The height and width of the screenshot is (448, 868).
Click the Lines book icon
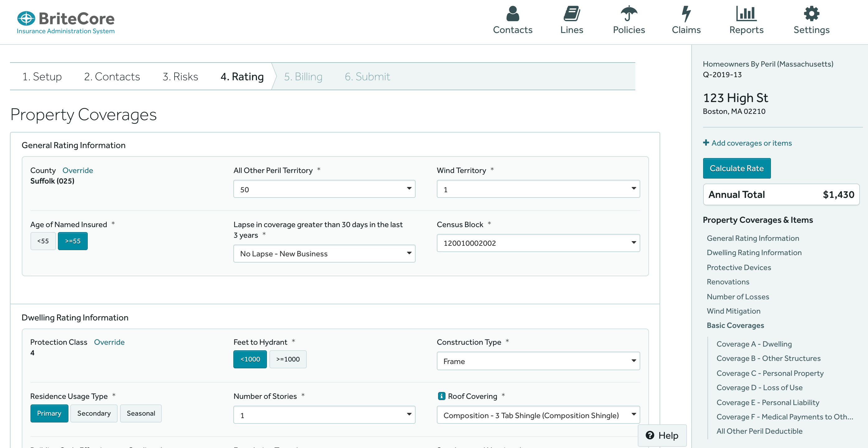tap(572, 14)
